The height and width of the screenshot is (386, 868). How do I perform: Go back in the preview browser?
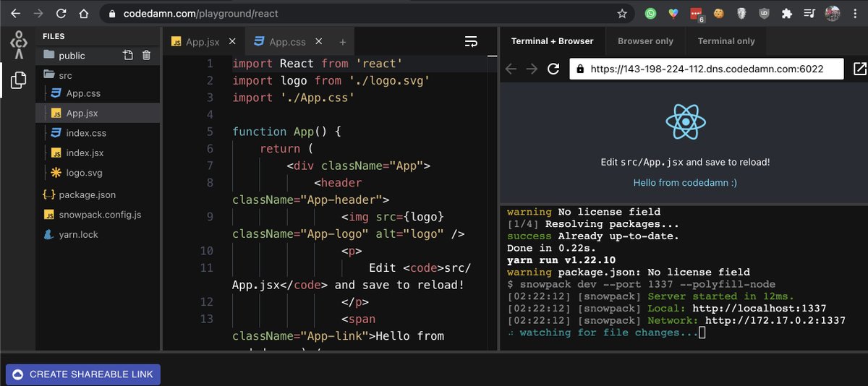coord(511,69)
